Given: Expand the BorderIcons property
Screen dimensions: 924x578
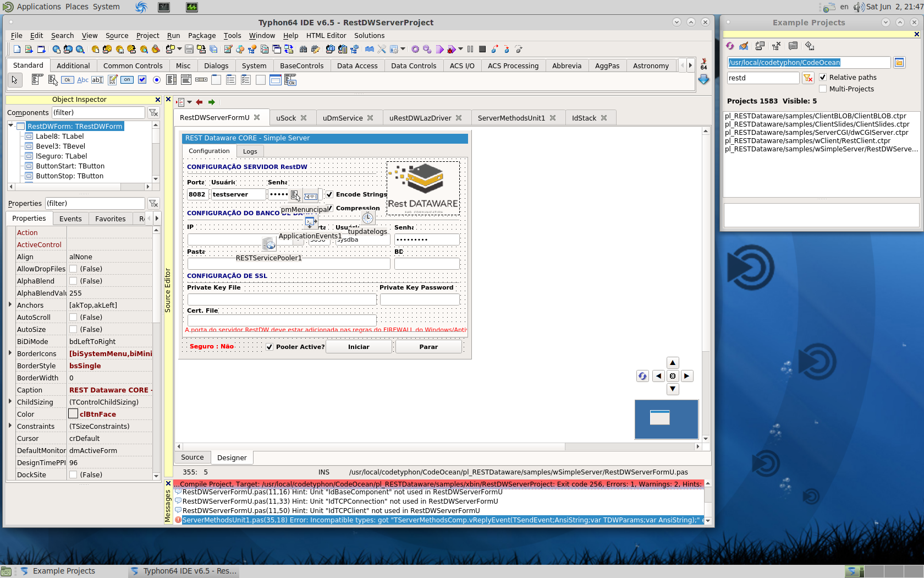Looking at the screenshot, I should pos(10,353).
